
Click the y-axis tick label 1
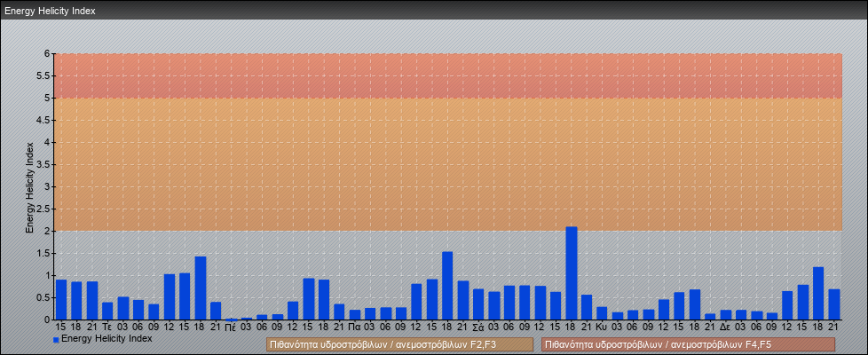[x=48, y=275]
